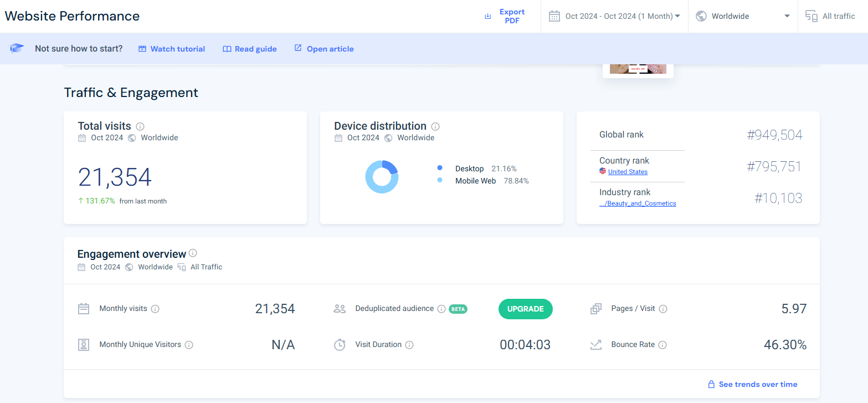
Task: Click the Global rank value #949,504
Action: [x=774, y=135]
